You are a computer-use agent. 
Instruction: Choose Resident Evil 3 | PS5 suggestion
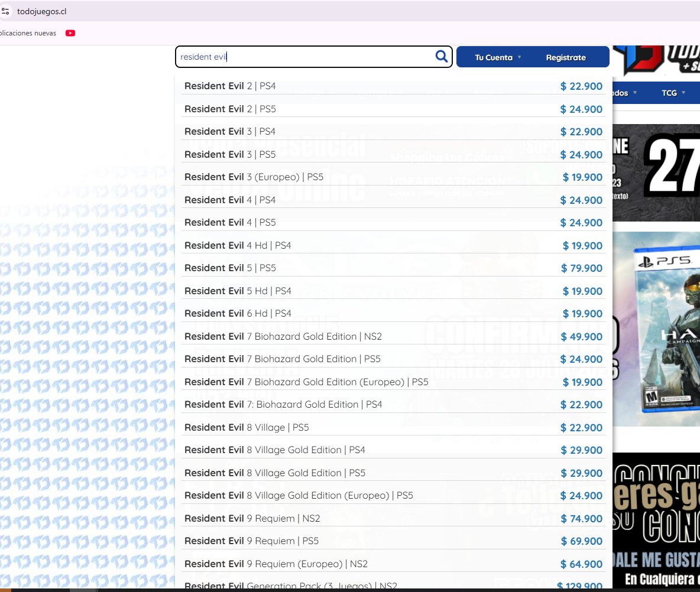tap(393, 154)
